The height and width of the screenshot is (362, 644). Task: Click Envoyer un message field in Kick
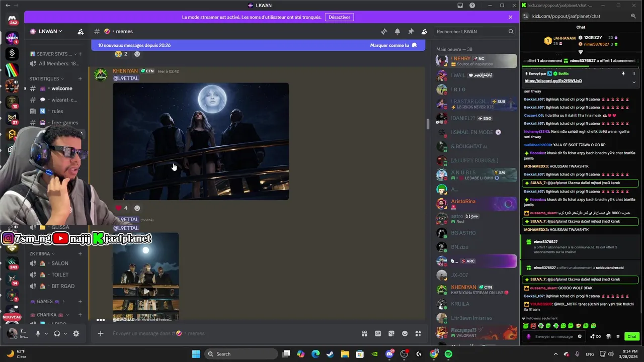pyautogui.click(x=554, y=336)
